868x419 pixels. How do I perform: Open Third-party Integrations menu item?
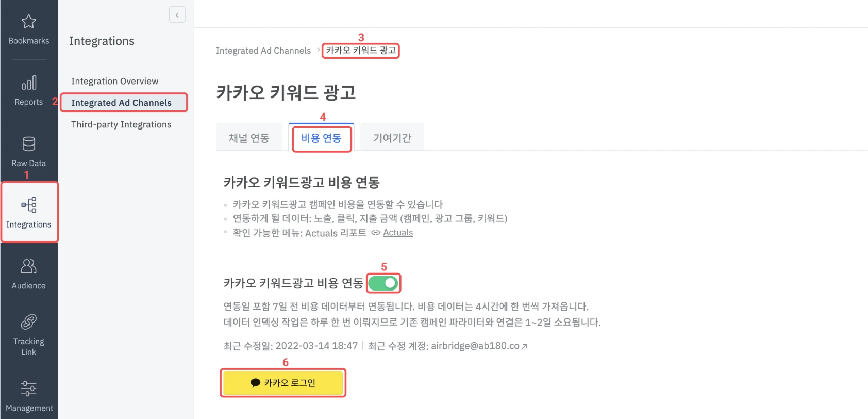pyautogui.click(x=121, y=124)
